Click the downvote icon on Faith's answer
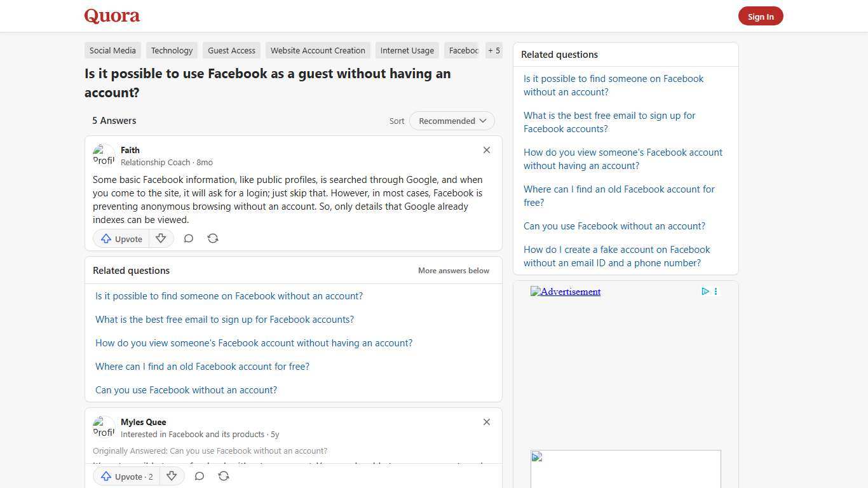Image resolution: width=868 pixels, height=488 pixels. pos(161,238)
